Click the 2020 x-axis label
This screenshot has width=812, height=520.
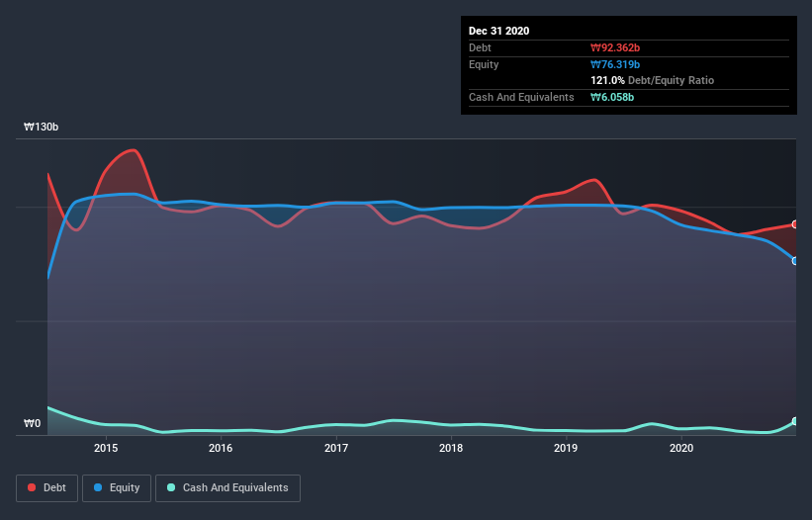[x=681, y=448]
